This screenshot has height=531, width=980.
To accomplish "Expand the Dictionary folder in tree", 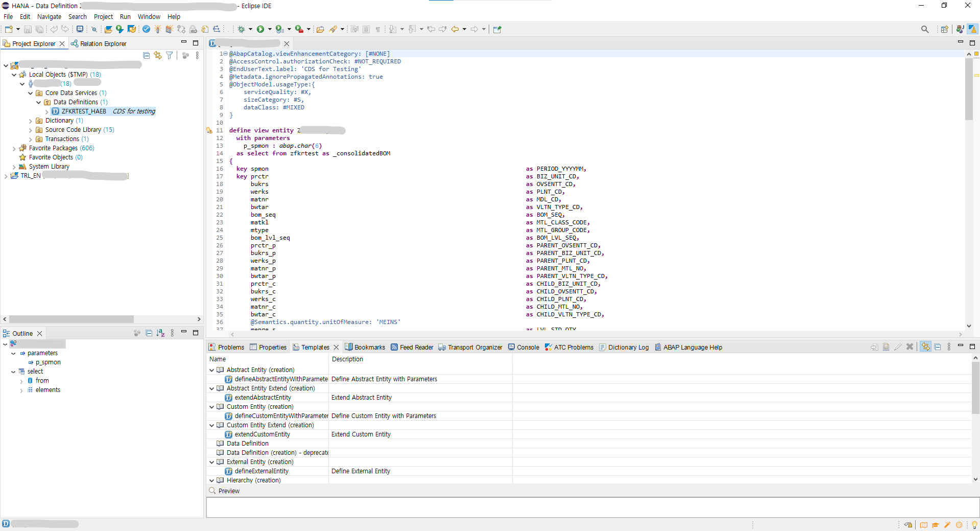I will tap(31, 121).
